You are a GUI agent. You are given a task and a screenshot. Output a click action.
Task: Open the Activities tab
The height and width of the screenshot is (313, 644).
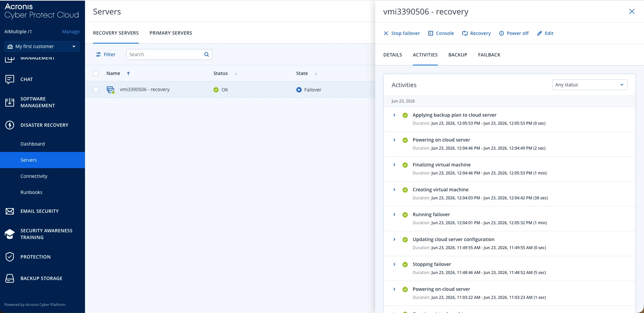point(425,55)
